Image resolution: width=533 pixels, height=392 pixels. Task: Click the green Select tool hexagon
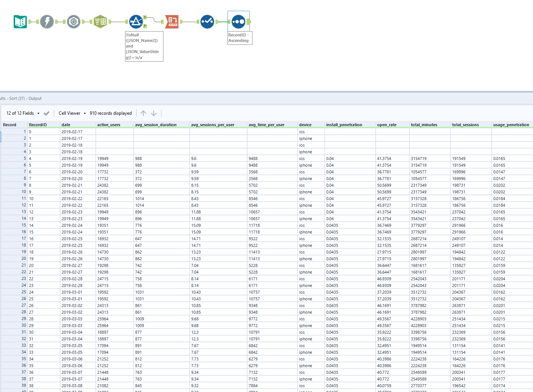(x=99, y=21)
